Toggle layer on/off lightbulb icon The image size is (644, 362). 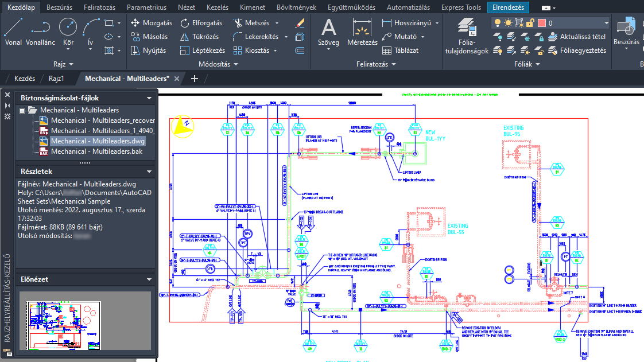tap(498, 23)
